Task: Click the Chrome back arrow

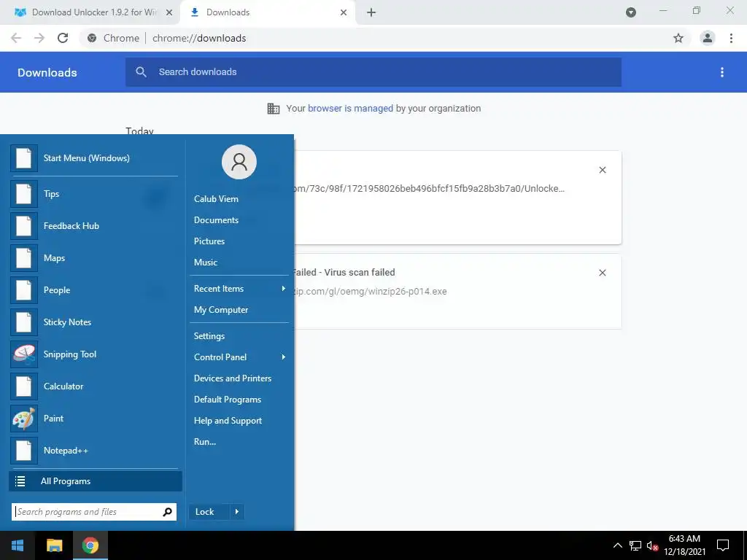Action: [x=16, y=38]
